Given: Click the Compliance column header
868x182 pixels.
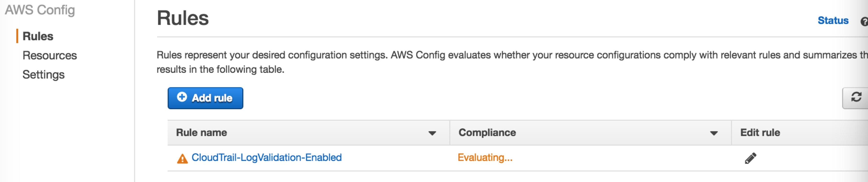Looking at the screenshot, I should (x=487, y=132).
